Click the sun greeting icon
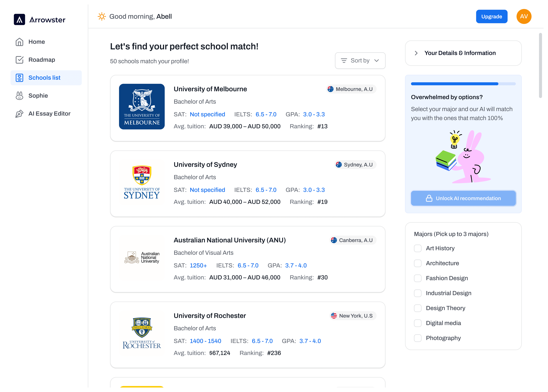 pyautogui.click(x=102, y=16)
